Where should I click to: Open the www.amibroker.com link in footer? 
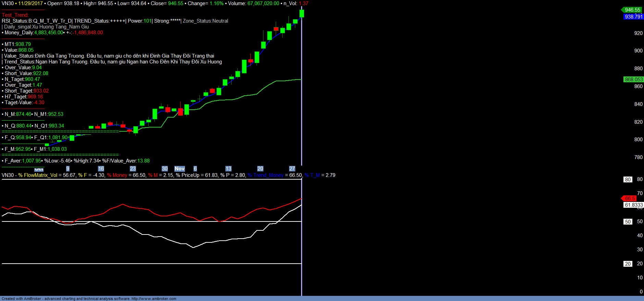[154, 299]
